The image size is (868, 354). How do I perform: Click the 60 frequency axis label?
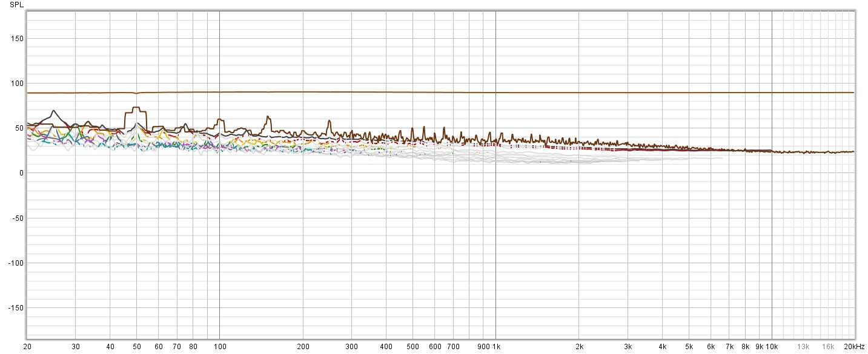[158, 347]
